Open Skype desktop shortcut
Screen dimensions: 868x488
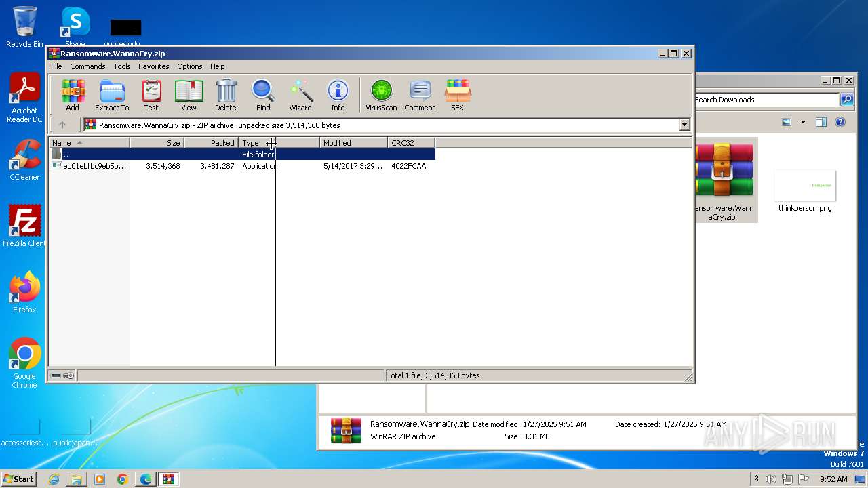coord(75,27)
